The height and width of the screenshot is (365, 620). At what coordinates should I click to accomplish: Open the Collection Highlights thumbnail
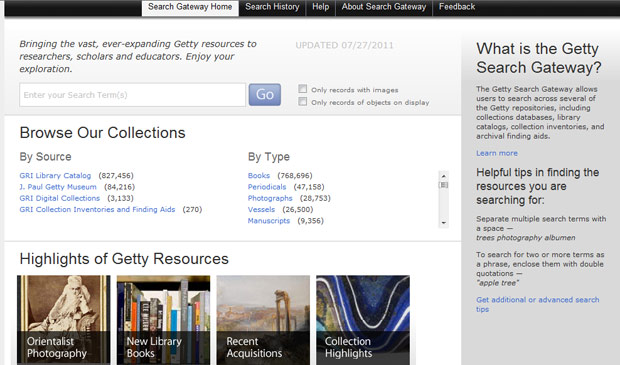tap(363, 320)
